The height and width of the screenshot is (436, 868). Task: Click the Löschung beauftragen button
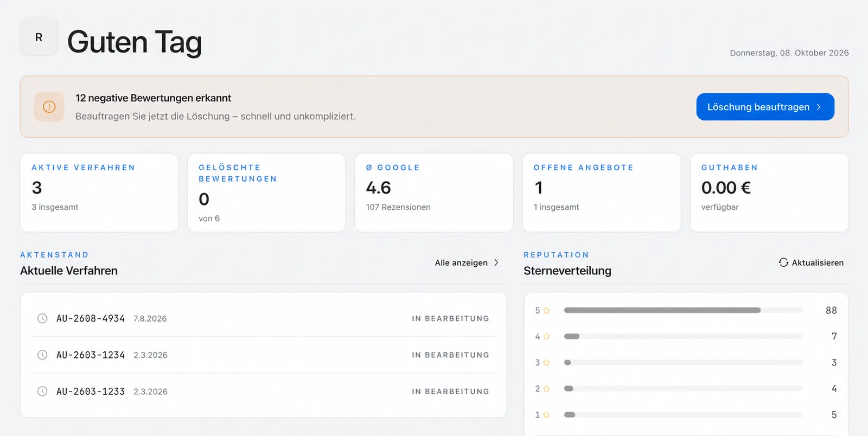pos(765,107)
